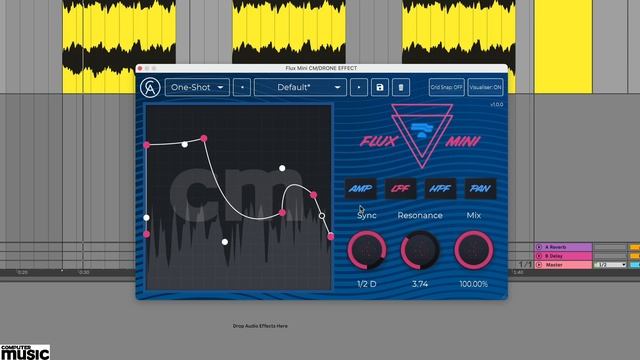Toggle the Grid Snap: OFF button
This screenshot has height=360, width=640.
[447, 87]
